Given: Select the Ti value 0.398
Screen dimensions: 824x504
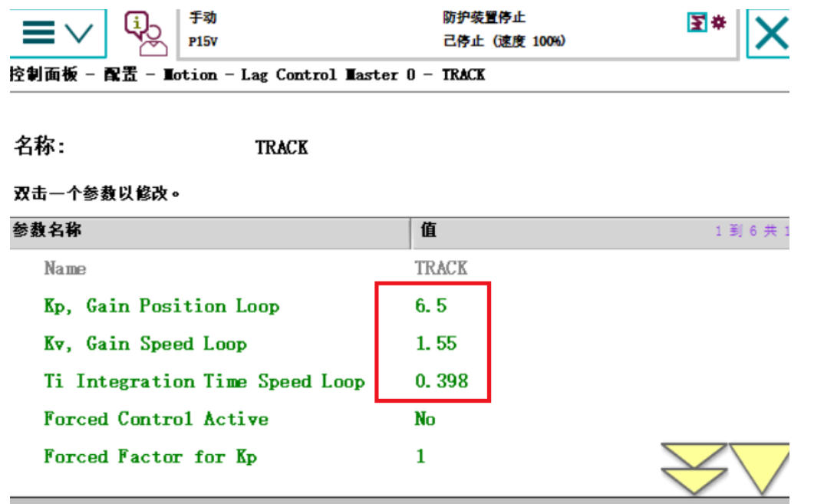Looking at the screenshot, I should (x=441, y=381).
